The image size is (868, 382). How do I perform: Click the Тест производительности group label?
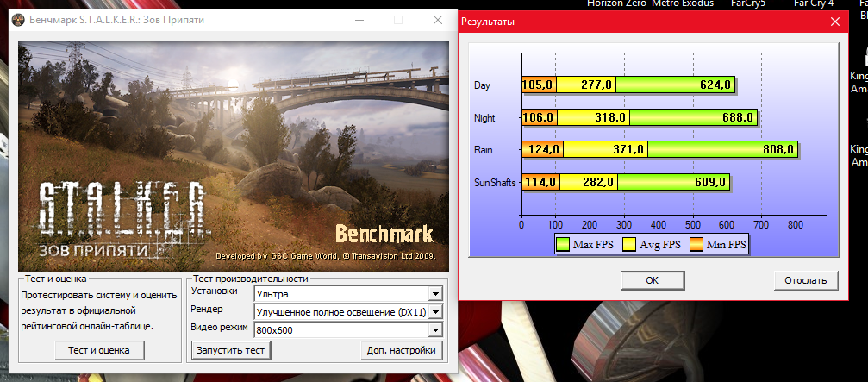[250, 279]
